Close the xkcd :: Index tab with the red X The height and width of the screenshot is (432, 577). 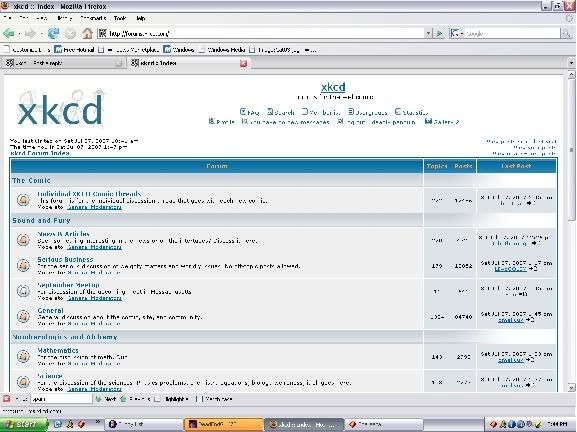[243, 63]
